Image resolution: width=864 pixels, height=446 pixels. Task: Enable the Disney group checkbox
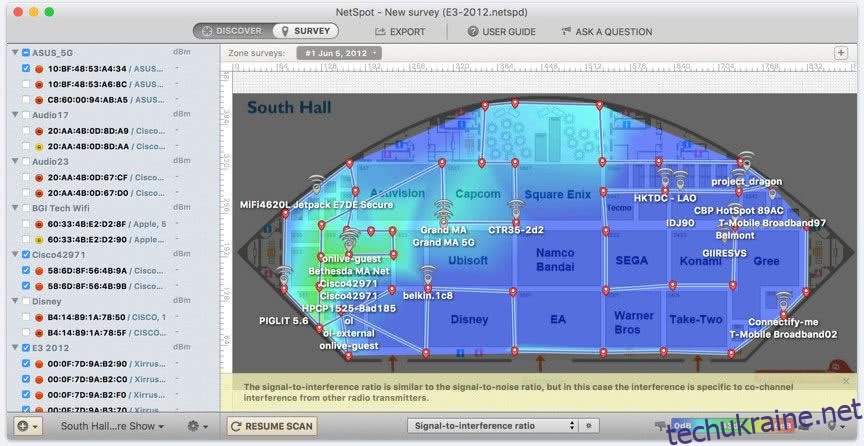[26, 302]
